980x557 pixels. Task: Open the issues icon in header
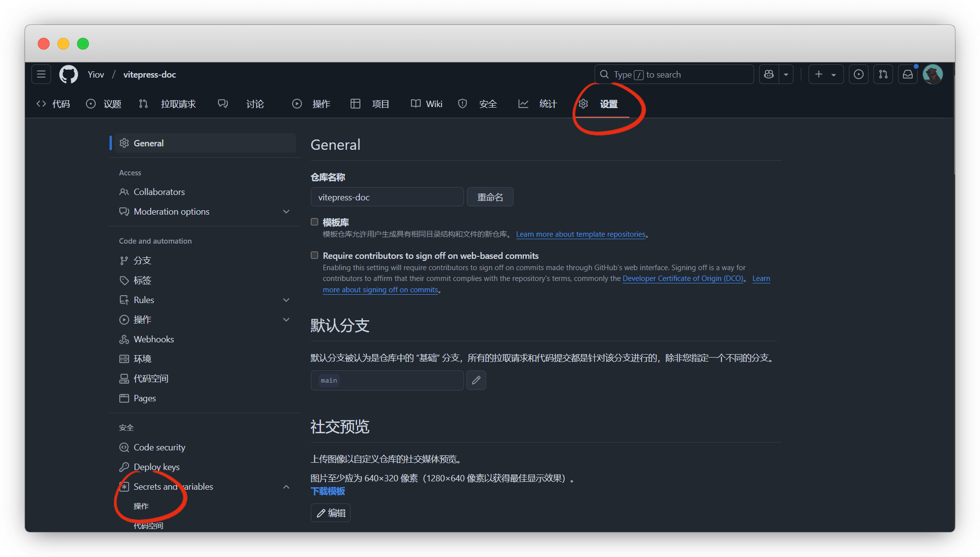pyautogui.click(x=858, y=74)
